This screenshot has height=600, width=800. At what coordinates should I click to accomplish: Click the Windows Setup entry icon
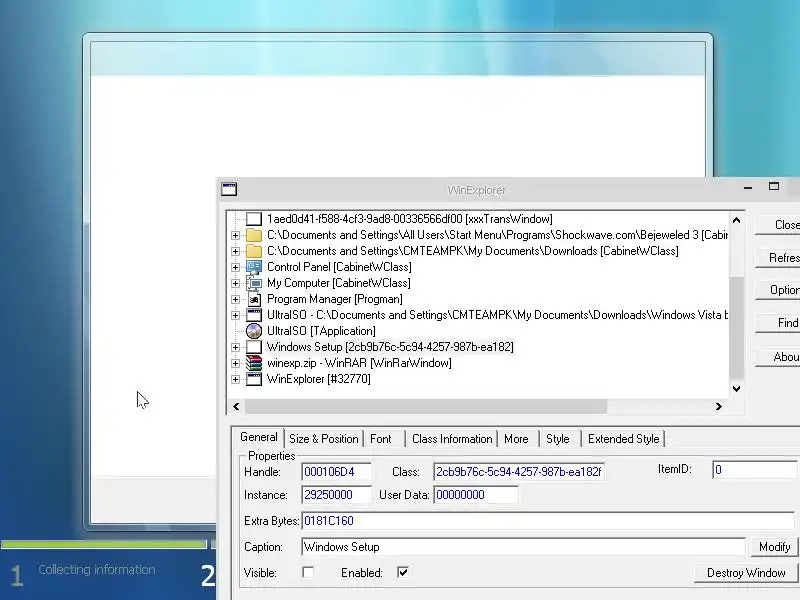coord(254,347)
